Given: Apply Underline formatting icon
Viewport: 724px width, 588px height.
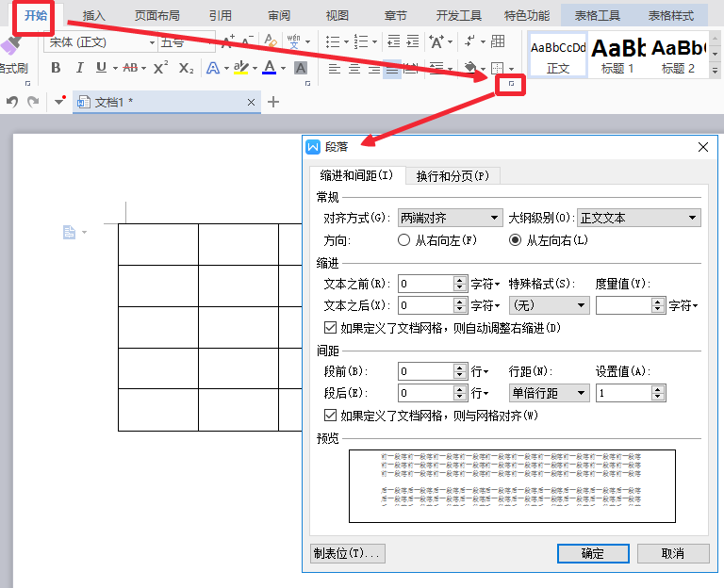Looking at the screenshot, I should 101,68.
